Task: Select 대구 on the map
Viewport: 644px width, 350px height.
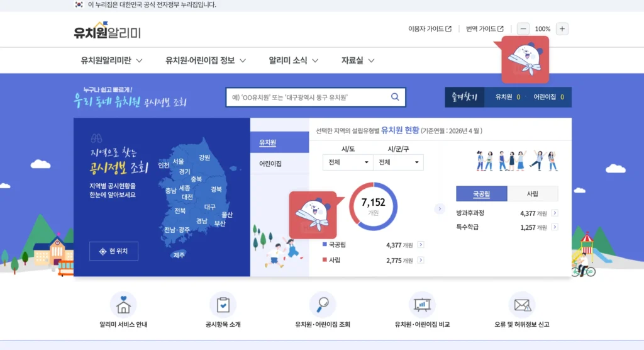Action: tap(210, 207)
